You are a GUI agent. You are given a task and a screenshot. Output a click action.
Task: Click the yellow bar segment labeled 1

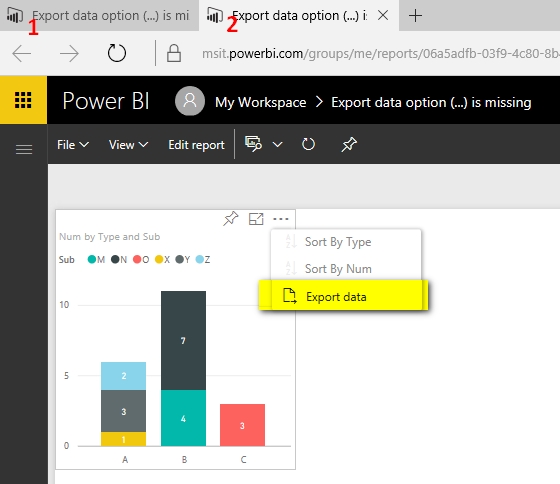[124, 439]
